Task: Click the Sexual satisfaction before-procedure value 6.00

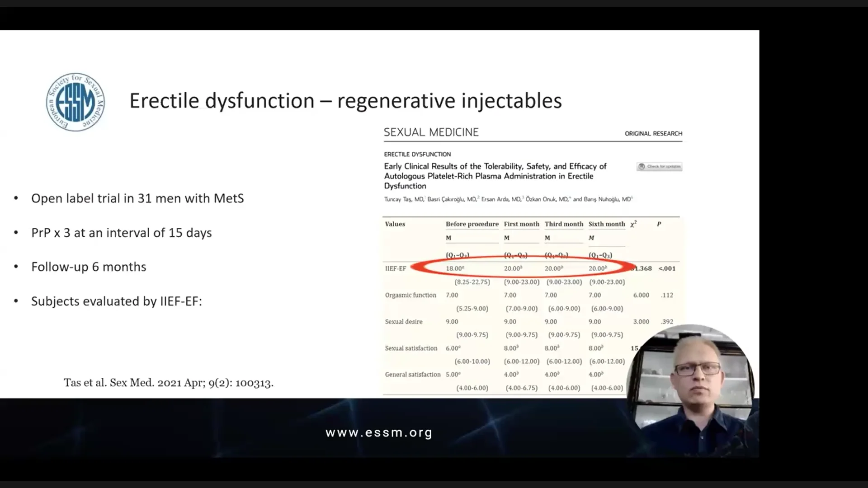Action: coord(453,348)
